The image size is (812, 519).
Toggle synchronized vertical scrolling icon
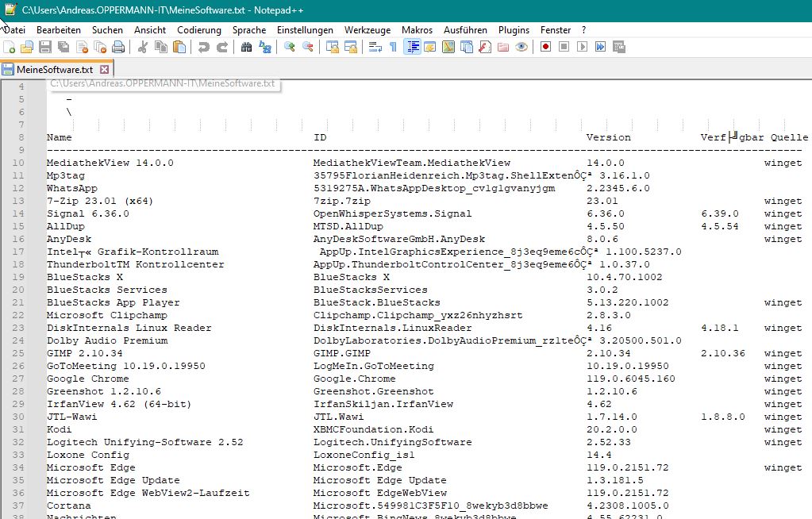333,47
